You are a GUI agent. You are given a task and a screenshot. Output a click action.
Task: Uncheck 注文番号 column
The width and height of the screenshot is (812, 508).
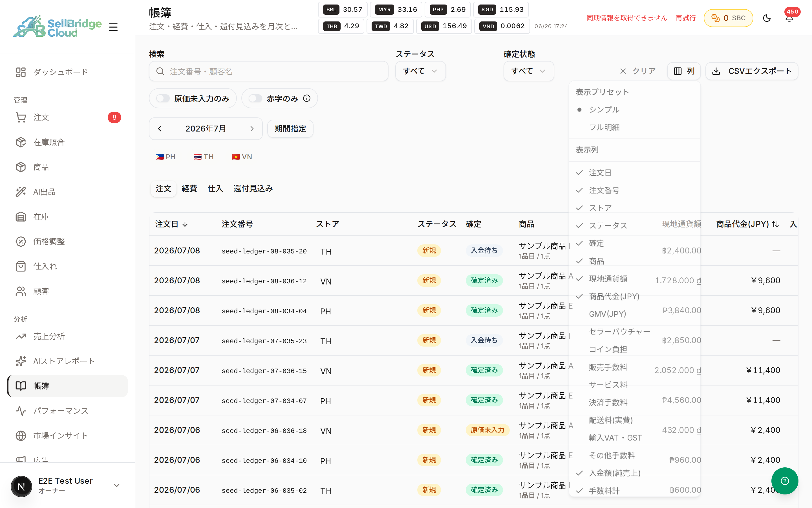634,190
